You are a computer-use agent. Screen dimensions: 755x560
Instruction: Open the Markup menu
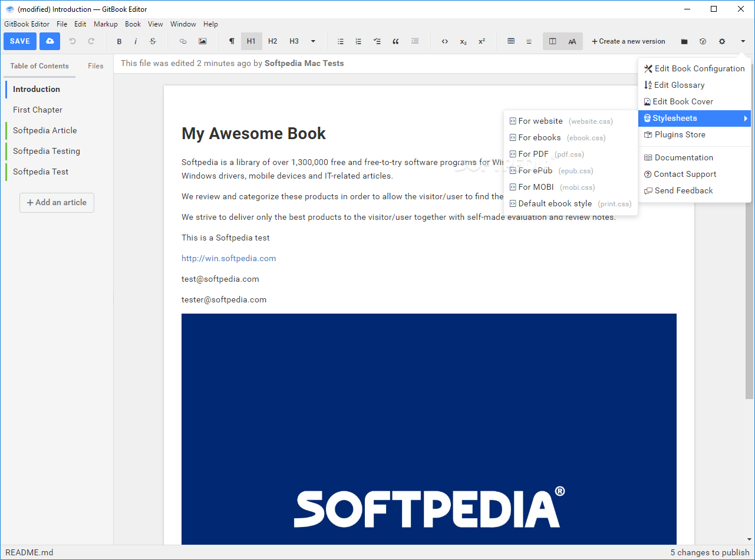tap(105, 24)
